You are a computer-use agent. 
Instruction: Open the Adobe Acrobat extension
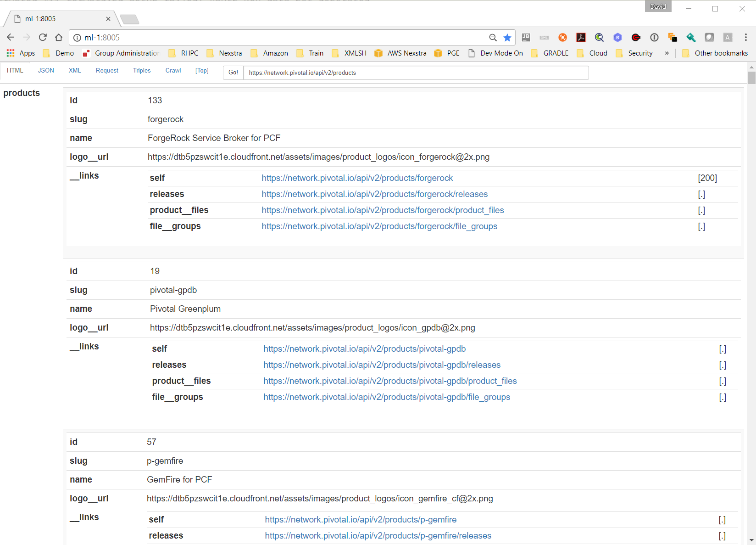pyautogui.click(x=581, y=38)
